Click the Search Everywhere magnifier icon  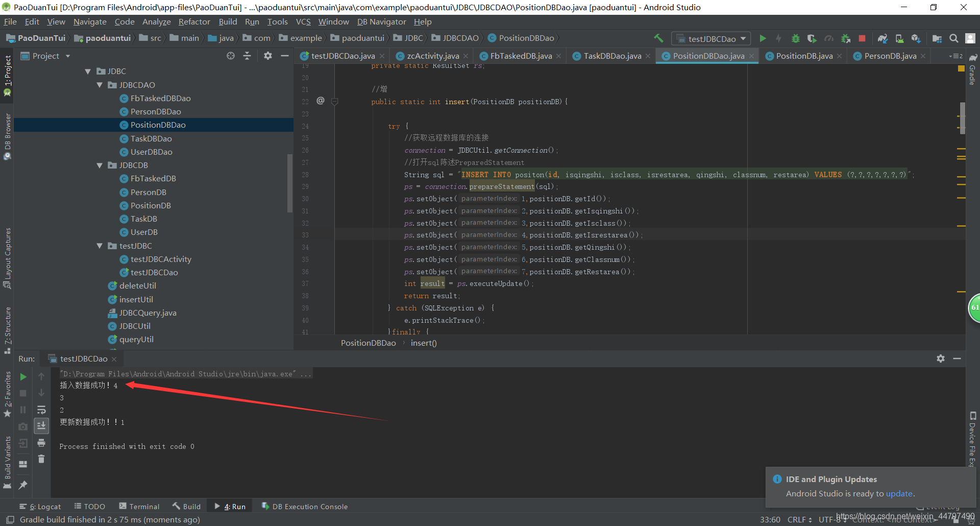953,38
